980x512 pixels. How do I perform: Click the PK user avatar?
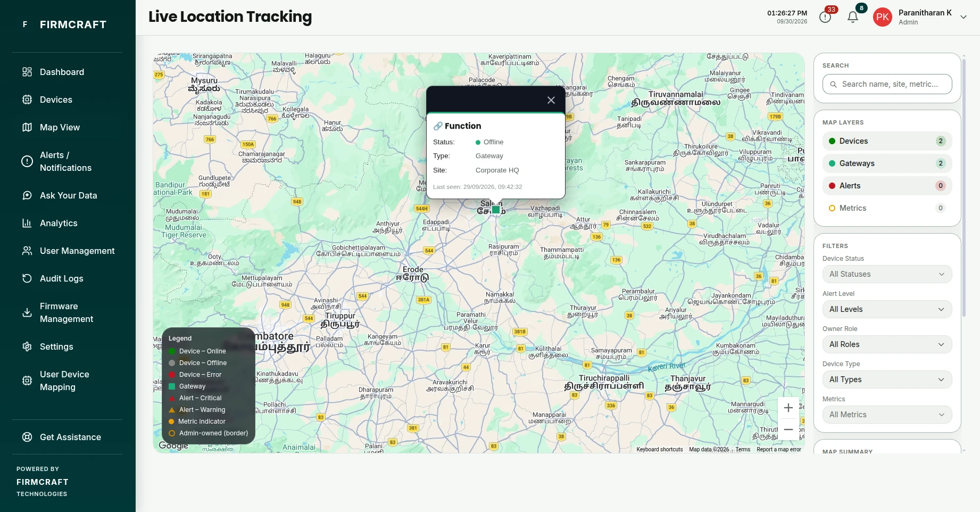pyautogui.click(x=883, y=17)
